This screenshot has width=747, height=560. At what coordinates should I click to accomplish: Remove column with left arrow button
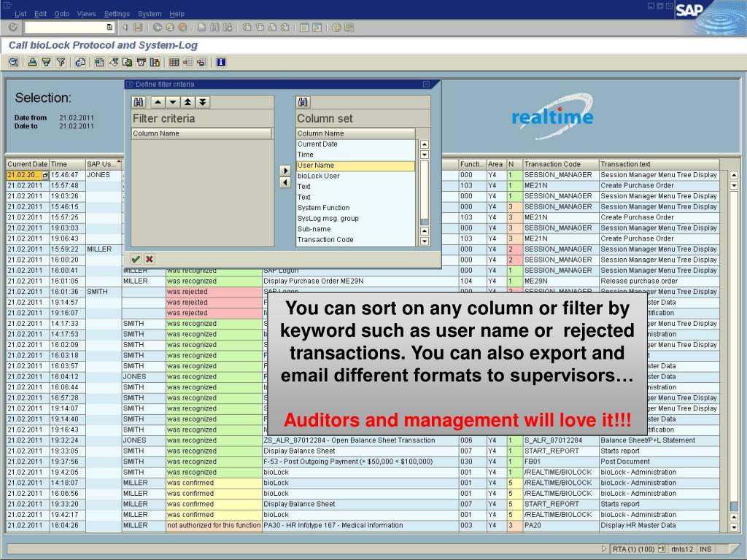(x=285, y=182)
